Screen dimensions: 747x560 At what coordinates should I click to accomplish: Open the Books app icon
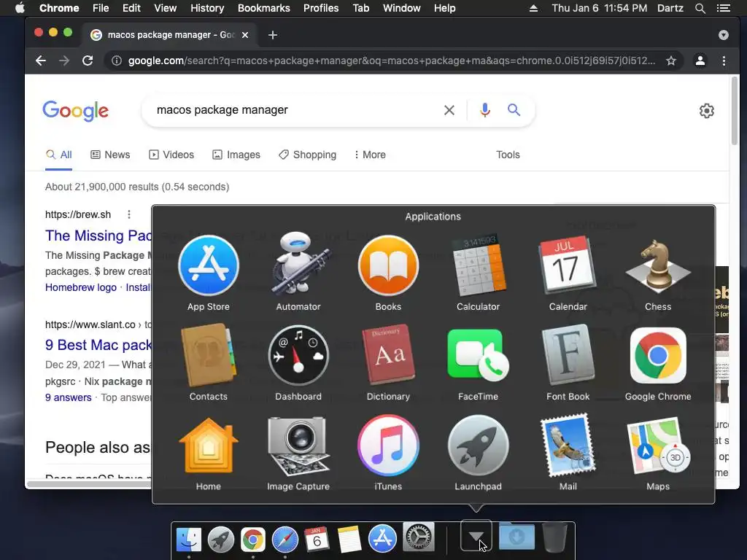(388, 265)
